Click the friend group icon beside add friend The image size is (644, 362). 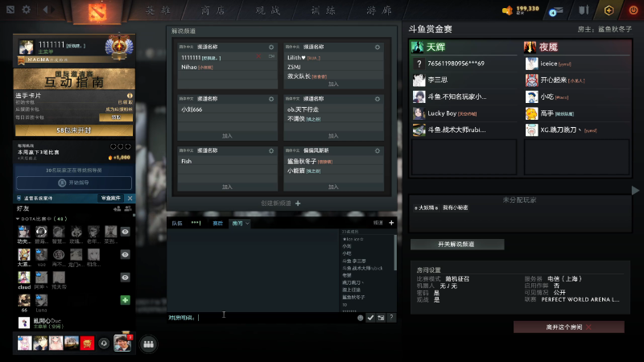tap(128, 208)
